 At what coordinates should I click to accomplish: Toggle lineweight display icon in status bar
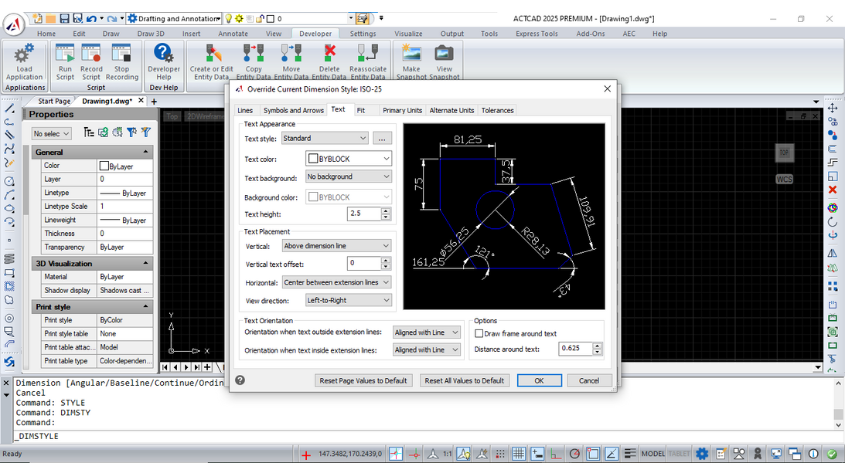click(x=629, y=454)
